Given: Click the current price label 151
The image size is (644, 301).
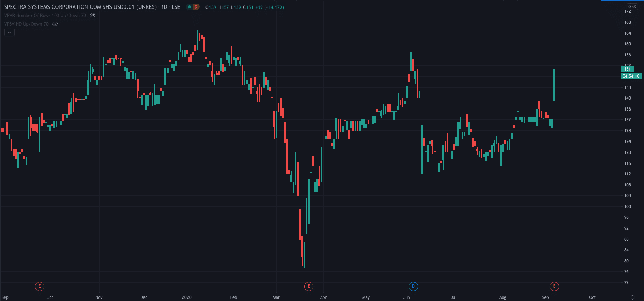Looking at the screenshot, I should (628, 69).
